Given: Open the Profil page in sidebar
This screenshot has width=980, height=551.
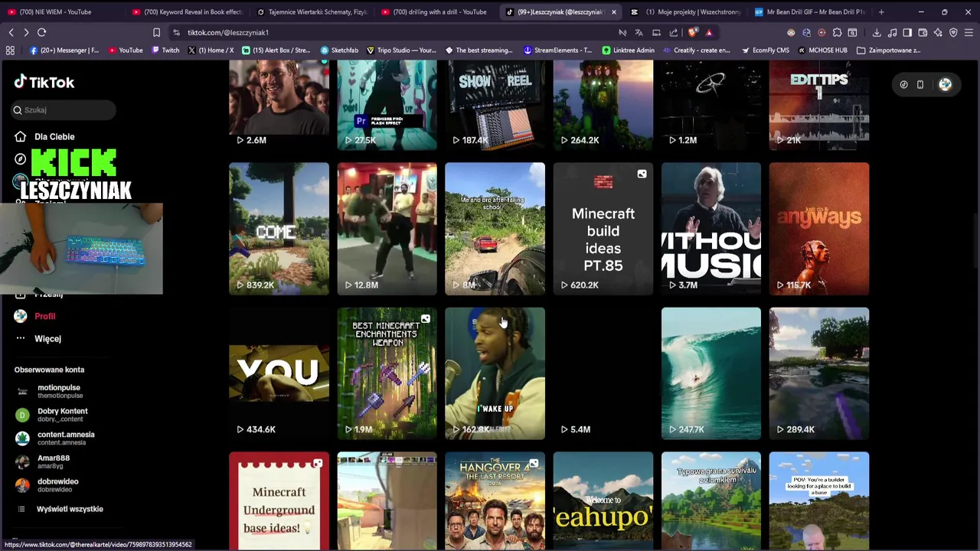Looking at the screenshot, I should 35,316.
